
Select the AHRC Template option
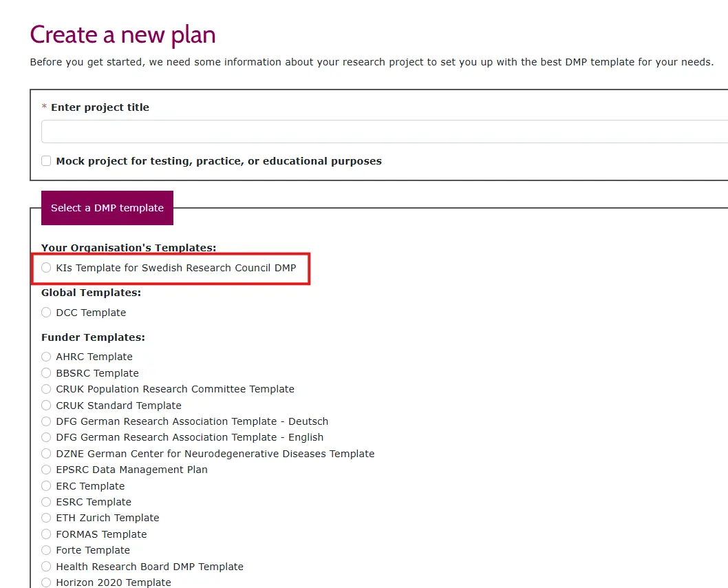pos(46,357)
